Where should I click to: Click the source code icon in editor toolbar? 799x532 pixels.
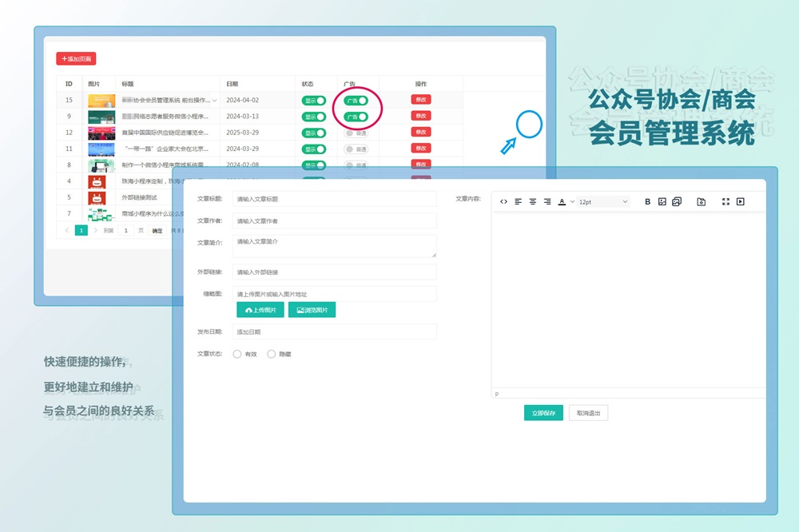tap(503, 202)
